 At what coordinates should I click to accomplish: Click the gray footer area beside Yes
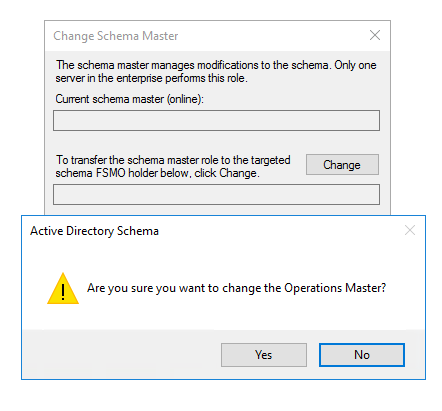[x=120, y=355]
